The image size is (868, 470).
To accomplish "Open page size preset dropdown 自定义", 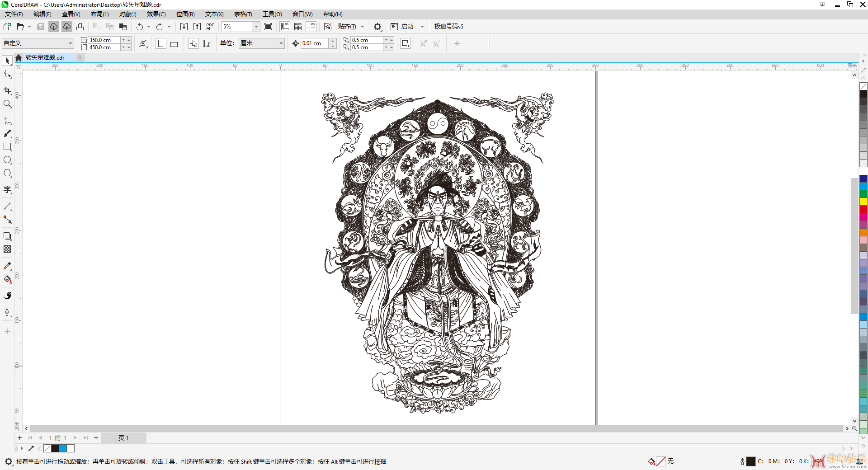I will click(38, 43).
